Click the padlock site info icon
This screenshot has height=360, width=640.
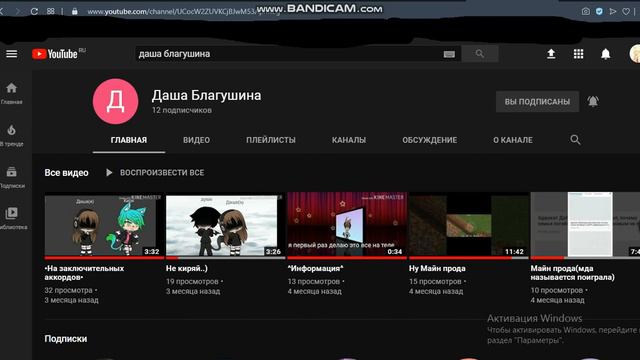point(75,11)
